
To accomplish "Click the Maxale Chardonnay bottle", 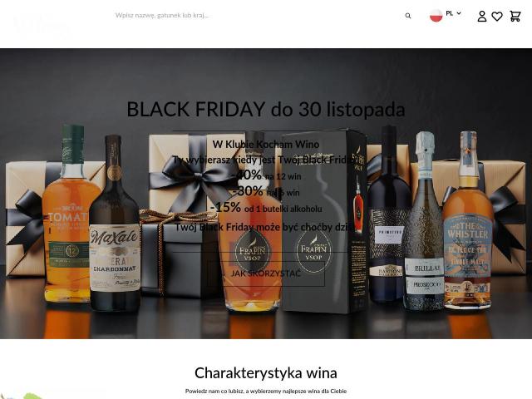I will tap(115, 224).
